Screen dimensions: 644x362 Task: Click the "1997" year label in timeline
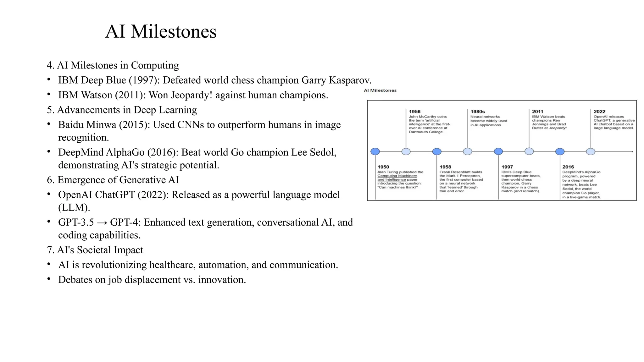tap(507, 167)
